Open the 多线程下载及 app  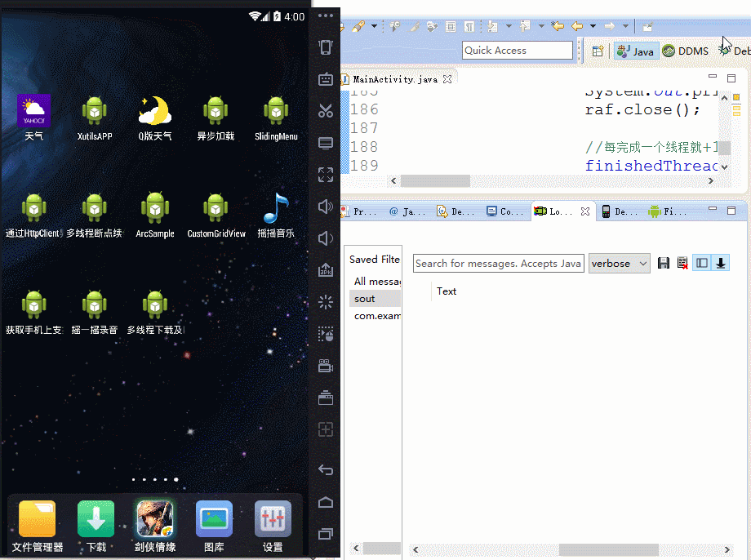(155, 311)
